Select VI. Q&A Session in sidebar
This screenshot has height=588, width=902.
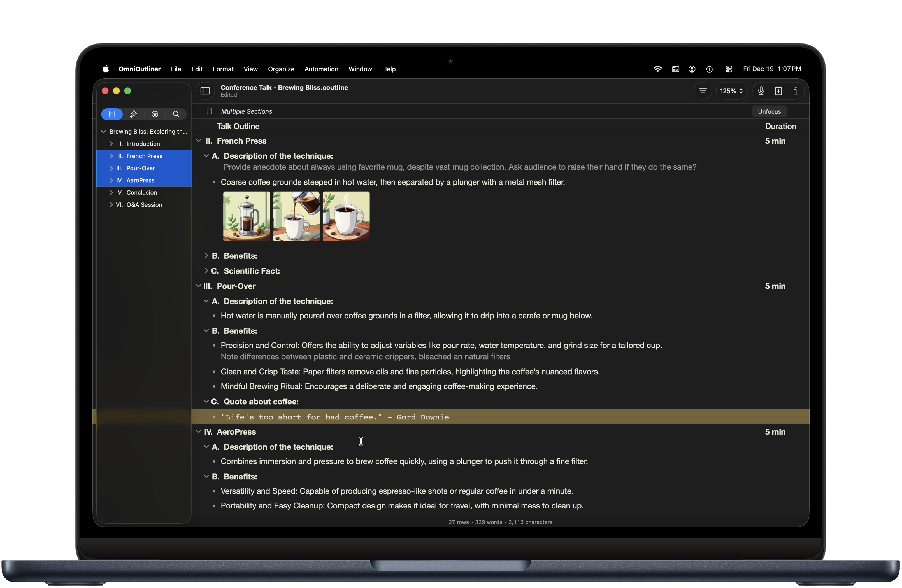coord(144,205)
